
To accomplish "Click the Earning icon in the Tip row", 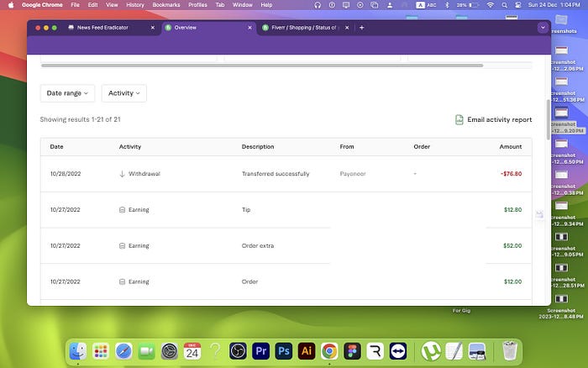I will coord(122,210).
